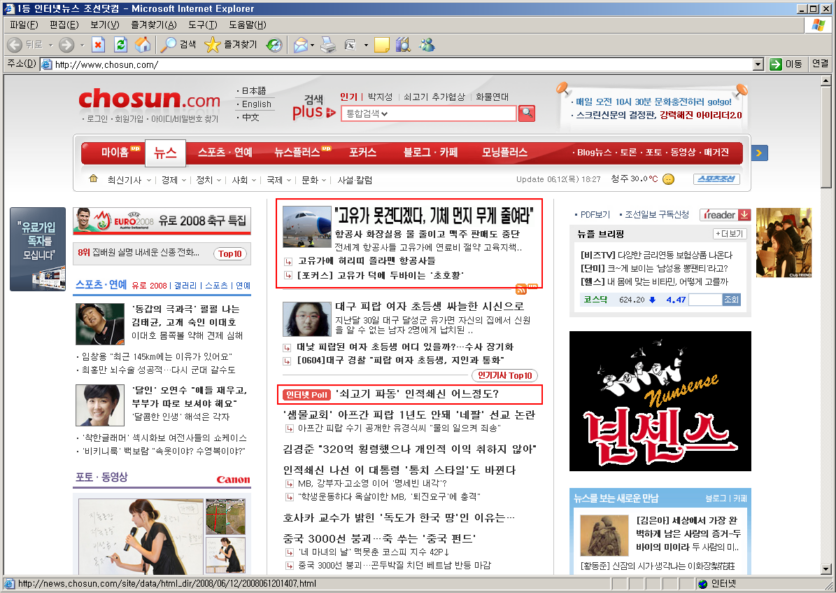
Task: Open the Back button history dropdown arrow
Action: [x=51, y=45]
